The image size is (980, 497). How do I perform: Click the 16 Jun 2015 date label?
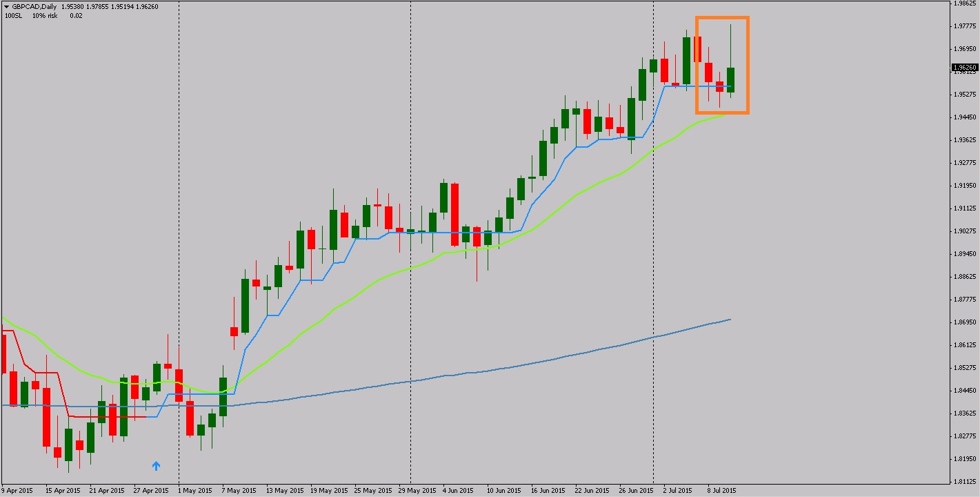[548, 491]
